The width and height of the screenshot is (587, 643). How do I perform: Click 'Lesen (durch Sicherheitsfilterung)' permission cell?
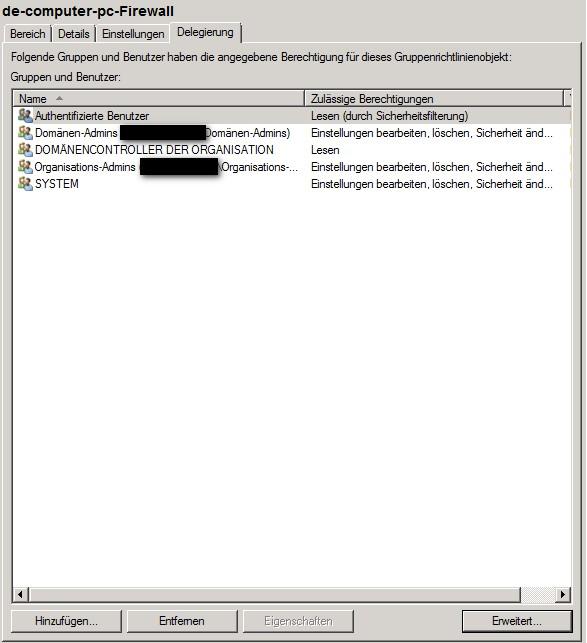(x=389, y=116)
